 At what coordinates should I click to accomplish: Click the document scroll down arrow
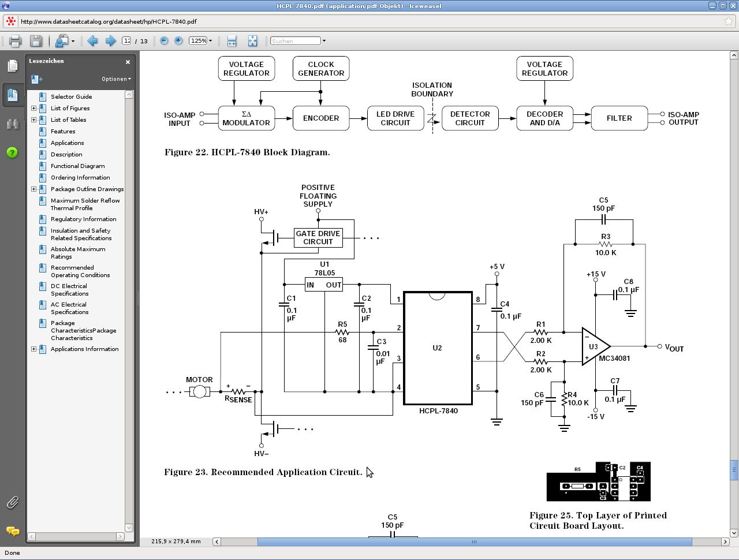734,533
